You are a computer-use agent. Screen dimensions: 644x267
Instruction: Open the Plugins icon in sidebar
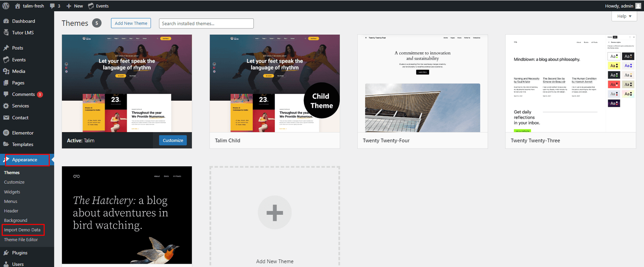(x=6, y=253)
